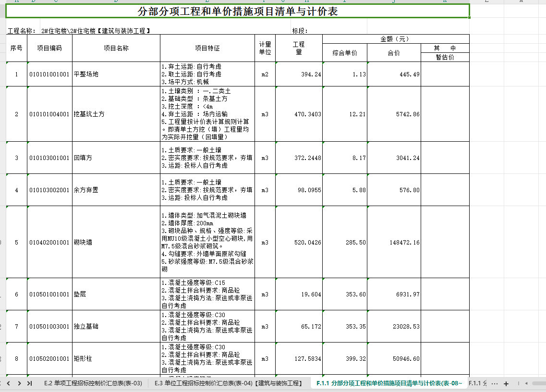Image resolution: width=546 pixels, height=392 pixels.
Task: Go to the previous sheet tab arrow
Action: click(x=8, y=383)
